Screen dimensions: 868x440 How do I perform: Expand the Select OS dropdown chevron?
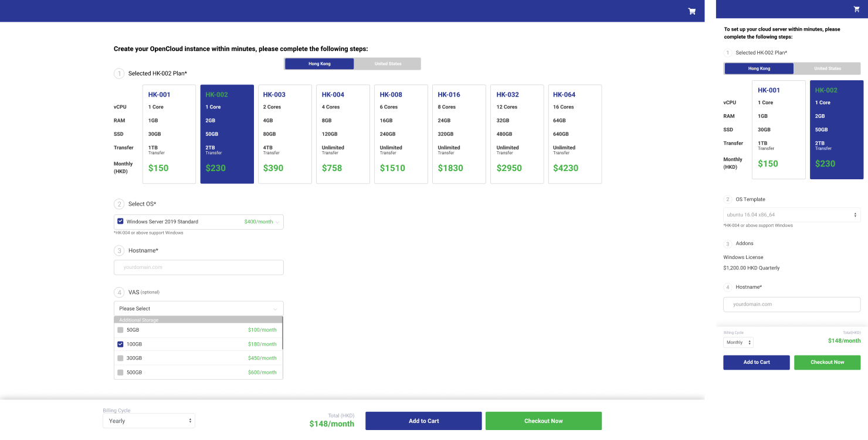coord(277,222)
